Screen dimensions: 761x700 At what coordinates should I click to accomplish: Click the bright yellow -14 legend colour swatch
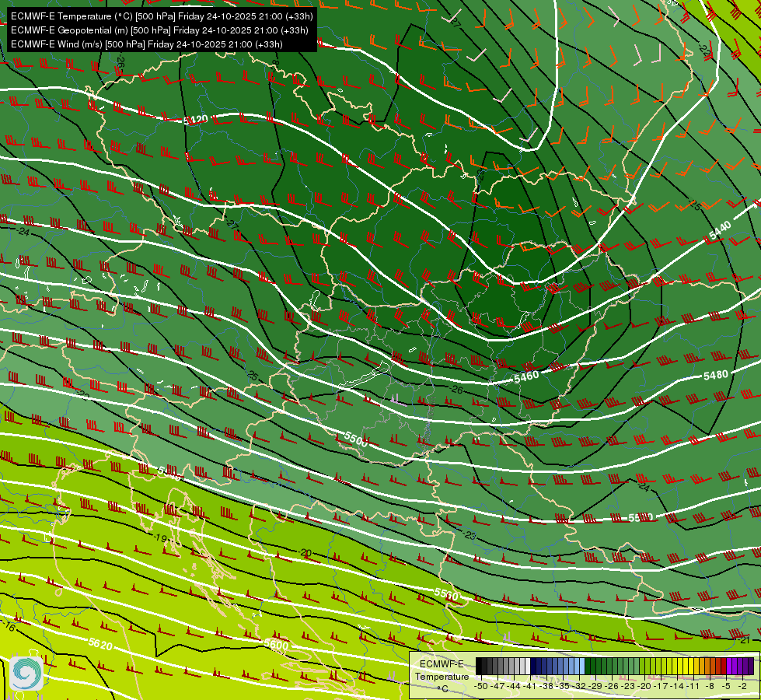[x=680, y=666]
